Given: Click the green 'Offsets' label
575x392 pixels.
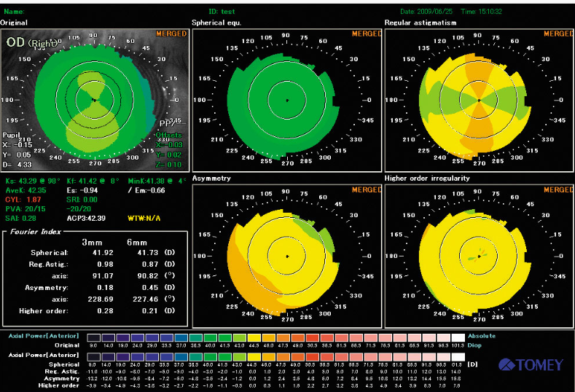Looking at the screenshot, I should (x=168, y=136).
